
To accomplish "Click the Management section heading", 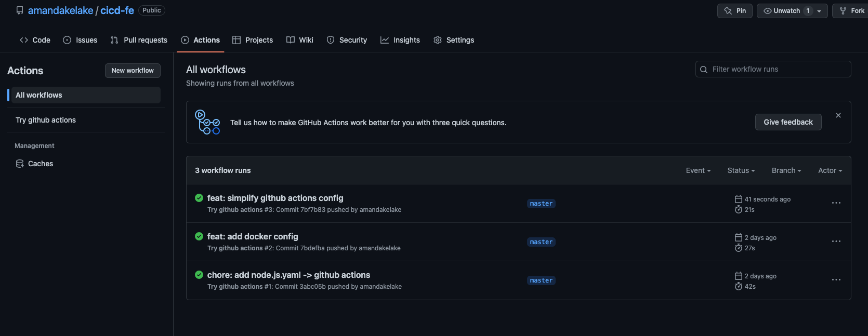I will click(x=34, y=146).
